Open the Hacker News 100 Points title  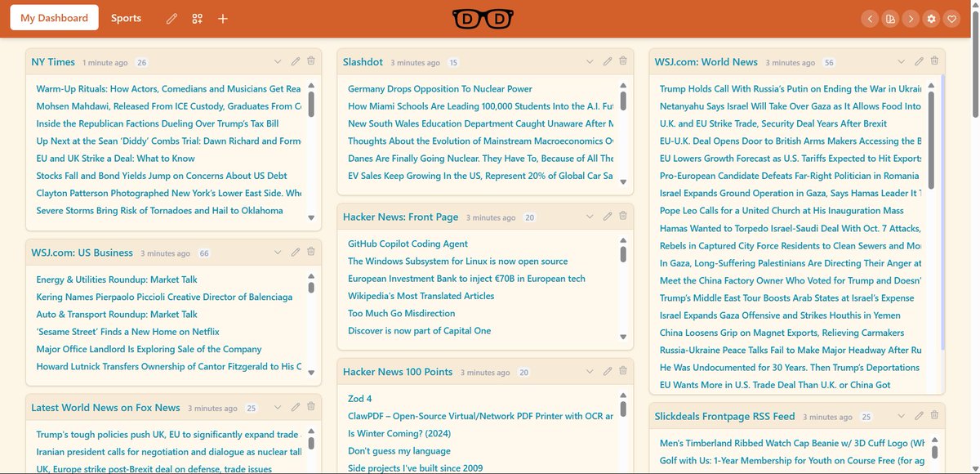point(398,372)
